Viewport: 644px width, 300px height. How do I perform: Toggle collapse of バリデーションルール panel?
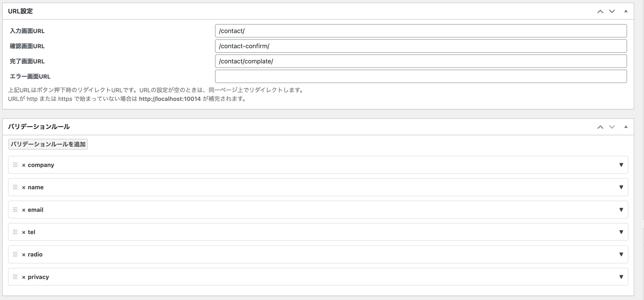[x=626, y=127]
